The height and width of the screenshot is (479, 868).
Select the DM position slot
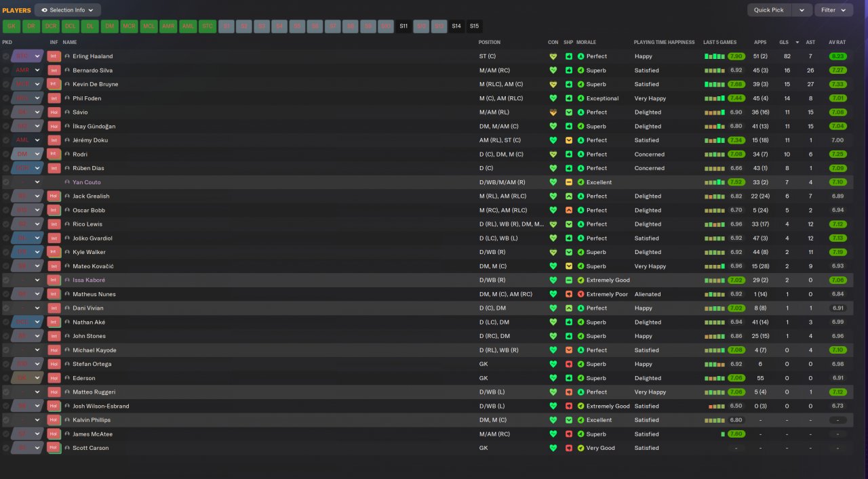click(x=110, y=26)
